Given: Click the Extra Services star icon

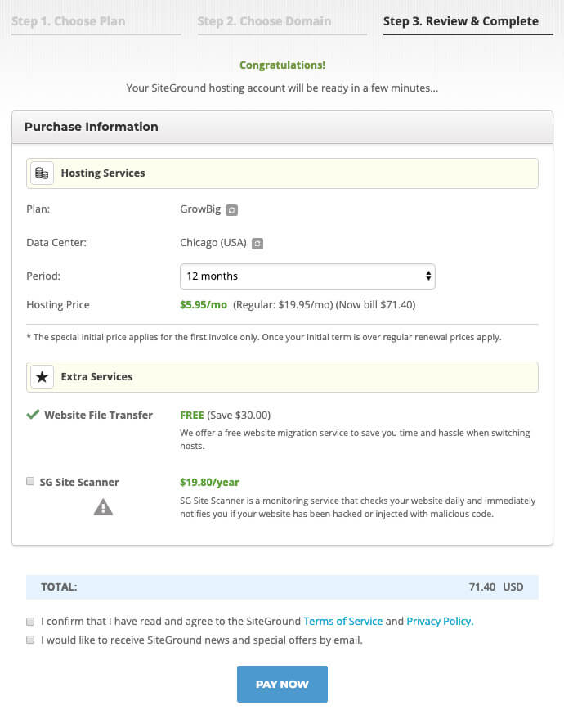Looking at the screenshot, I should coord(42,377).
